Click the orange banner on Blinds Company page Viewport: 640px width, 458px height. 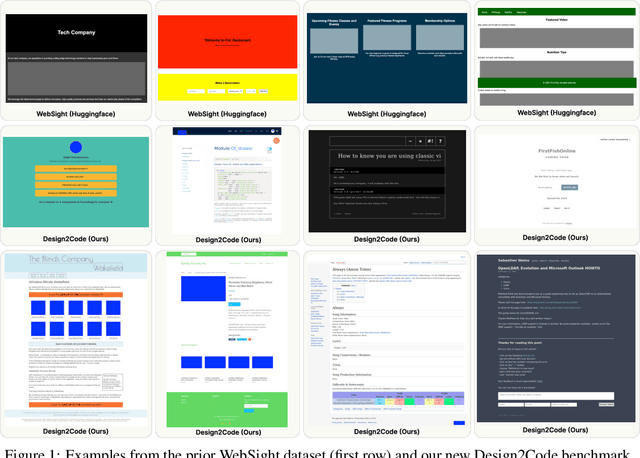[x=76, y=295]
